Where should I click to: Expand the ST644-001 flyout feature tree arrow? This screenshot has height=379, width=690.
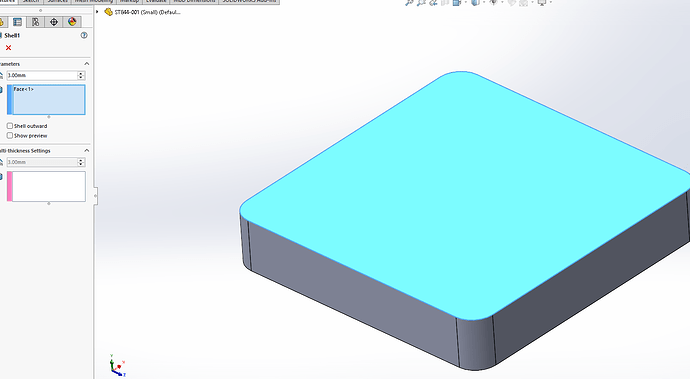[97, 12]
